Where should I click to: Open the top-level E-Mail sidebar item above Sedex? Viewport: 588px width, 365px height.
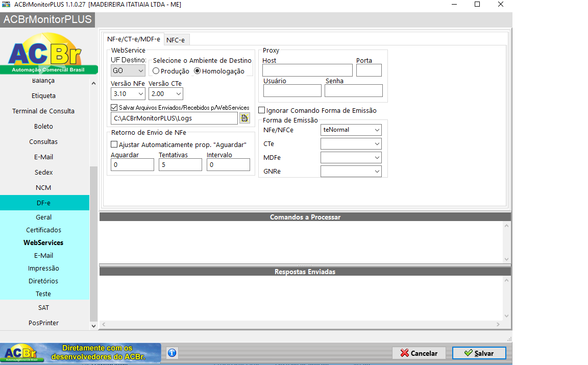[43, 157]
